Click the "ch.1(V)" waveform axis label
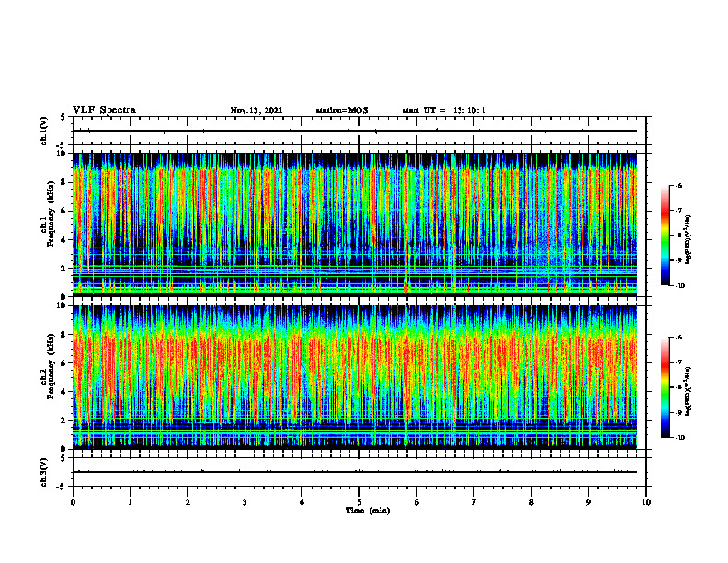Viewport: 728px width, 563px height. pyautogui.click(x=44, y=131)
